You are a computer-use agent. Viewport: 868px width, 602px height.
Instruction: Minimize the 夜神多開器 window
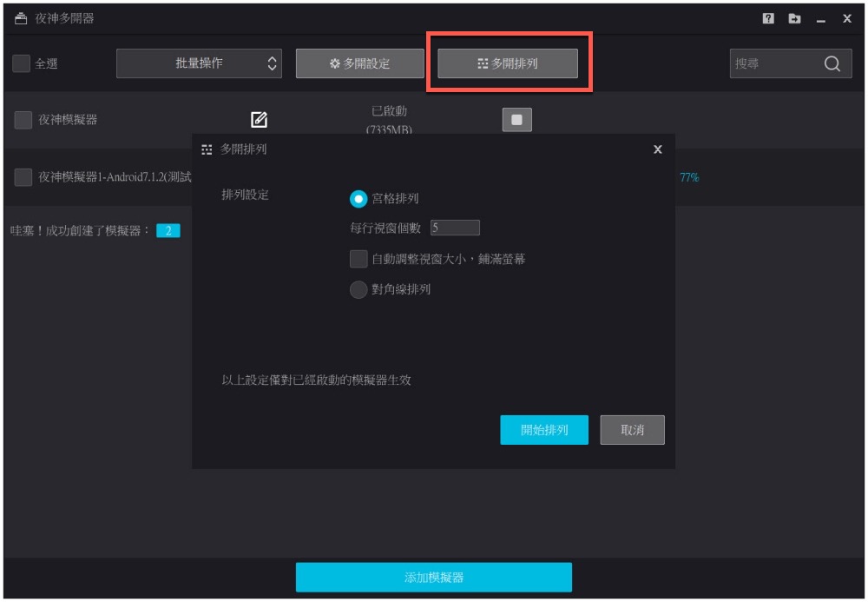821,19
